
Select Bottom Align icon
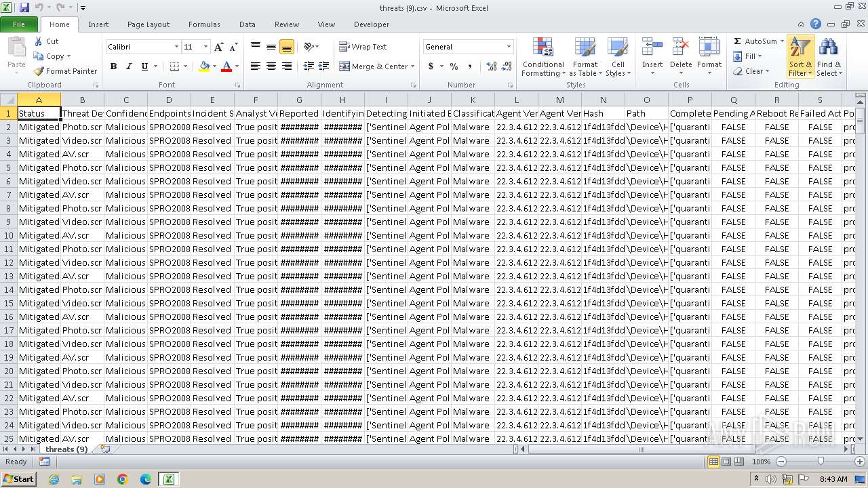[x=287, y=47]
